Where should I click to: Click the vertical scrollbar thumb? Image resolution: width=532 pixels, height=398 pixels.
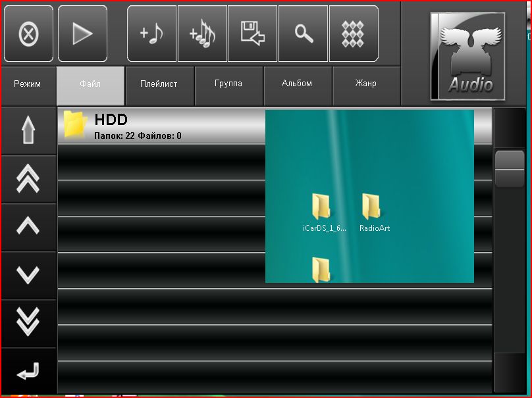click(510, 168)
